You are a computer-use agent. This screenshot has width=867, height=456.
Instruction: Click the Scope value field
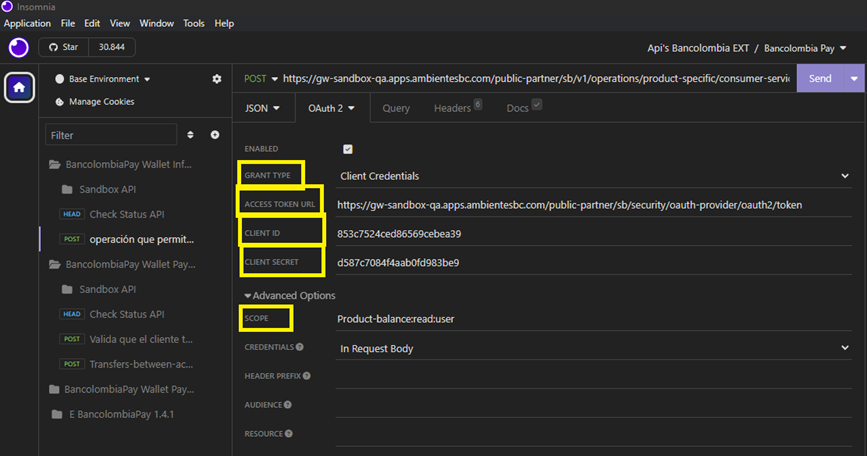coord(594,319)
